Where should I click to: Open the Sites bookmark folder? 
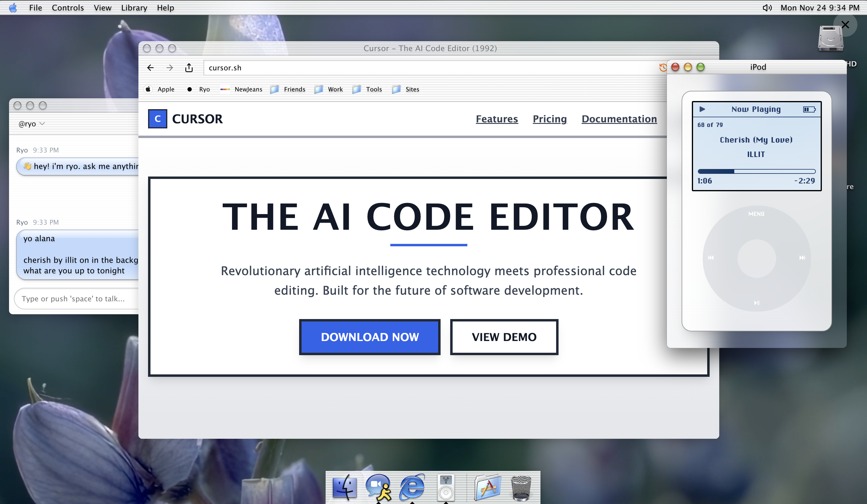click(406, 89)
